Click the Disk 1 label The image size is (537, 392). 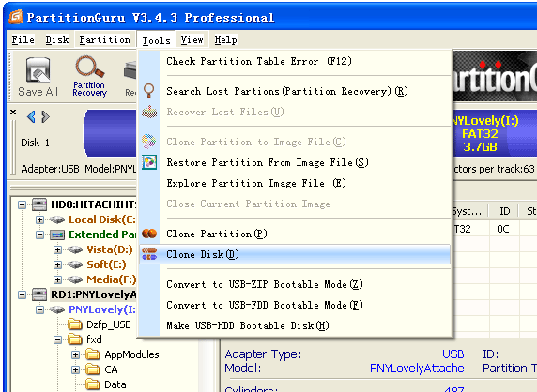pos(35,143)
